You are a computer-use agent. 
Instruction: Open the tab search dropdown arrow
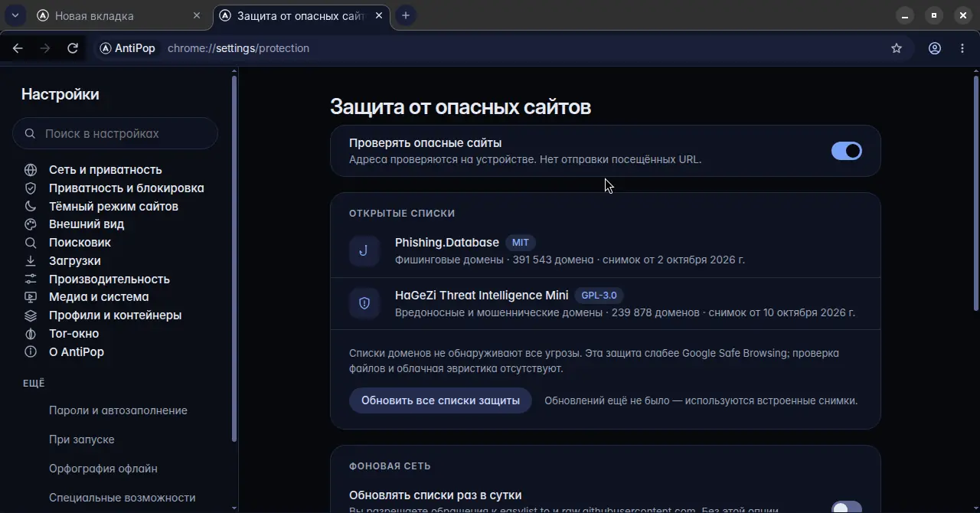click(15, 15)
